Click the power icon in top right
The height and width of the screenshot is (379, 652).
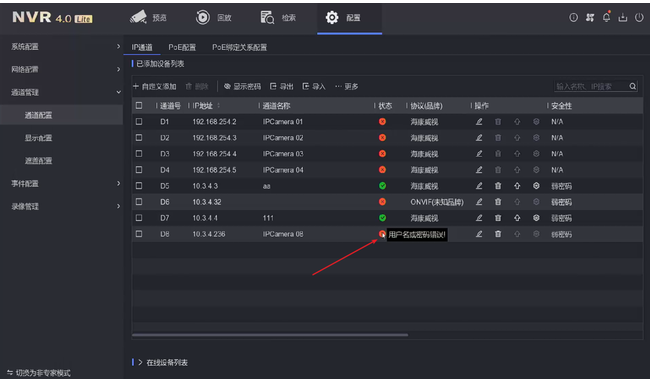(x=639, y=17)
